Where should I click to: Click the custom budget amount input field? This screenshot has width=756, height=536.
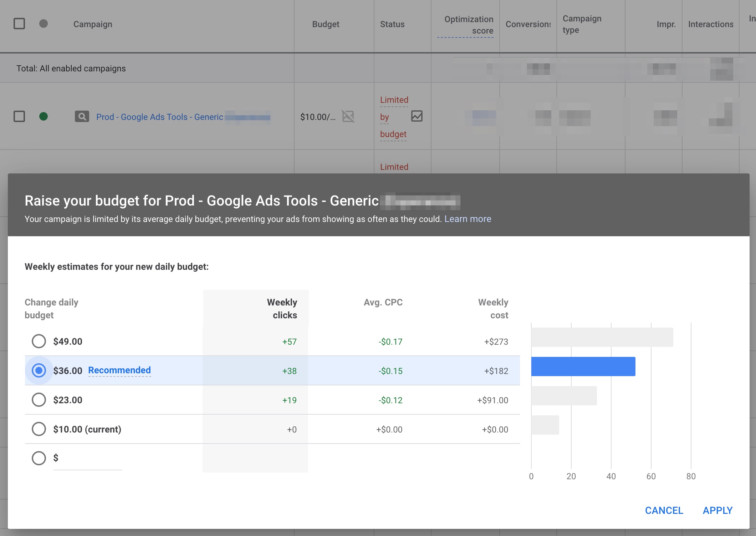(x=89, y=459)
